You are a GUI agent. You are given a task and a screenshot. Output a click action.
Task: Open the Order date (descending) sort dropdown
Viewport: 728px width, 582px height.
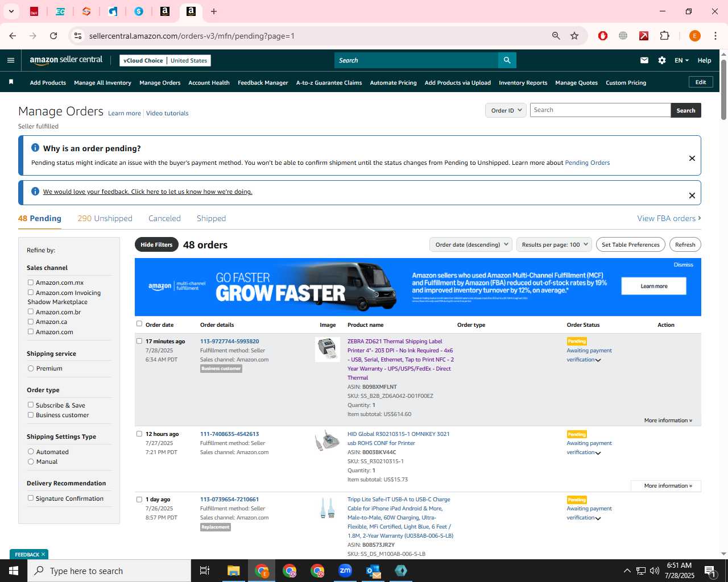[x=471, y=244]
